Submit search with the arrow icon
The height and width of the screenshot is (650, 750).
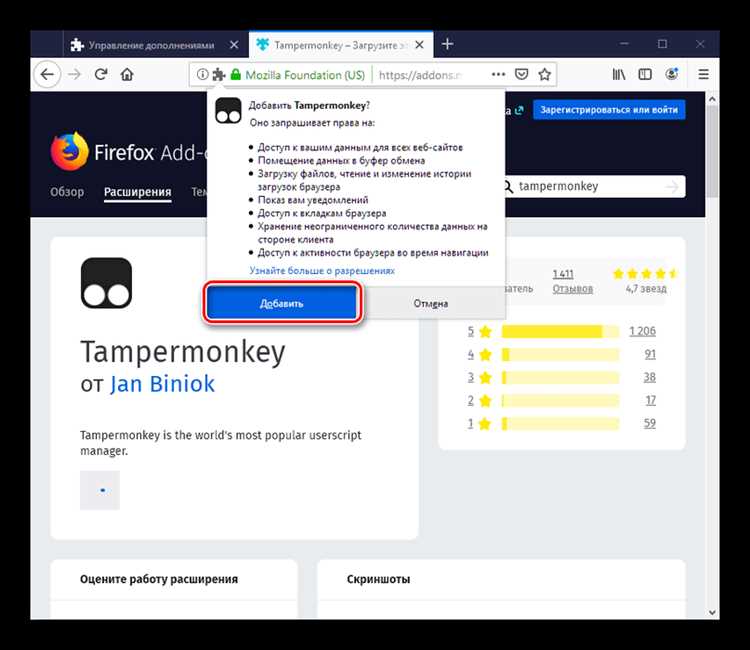pos(672,187)
